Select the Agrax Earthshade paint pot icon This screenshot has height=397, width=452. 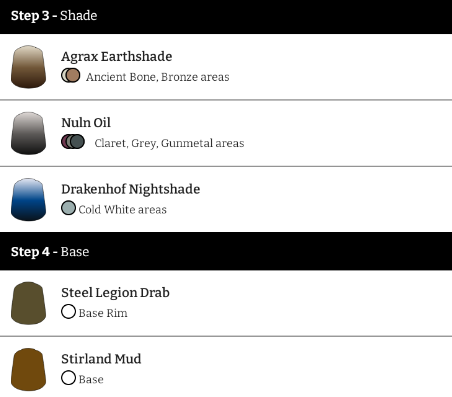click(x=28, y=67)
